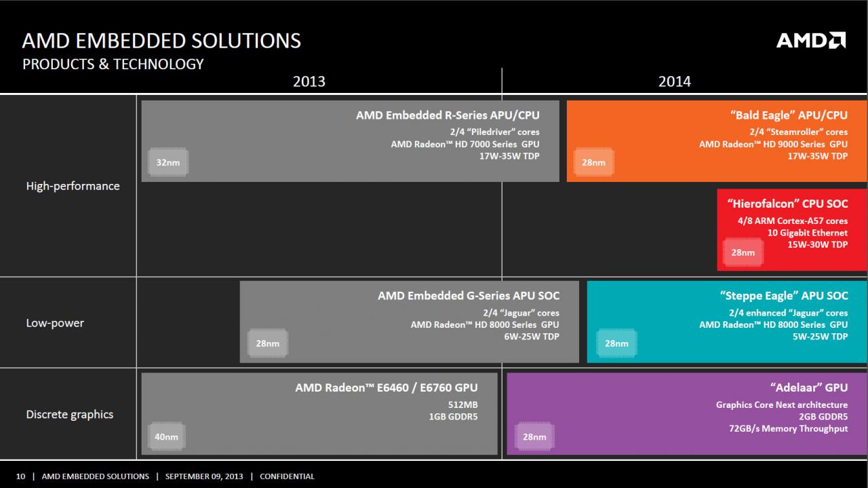This screenshot has width=868, height=488.
Task: Click AMD Radeon HD 7000 Series GPU text
Action: pyautogui.click(x=465, y=144)
